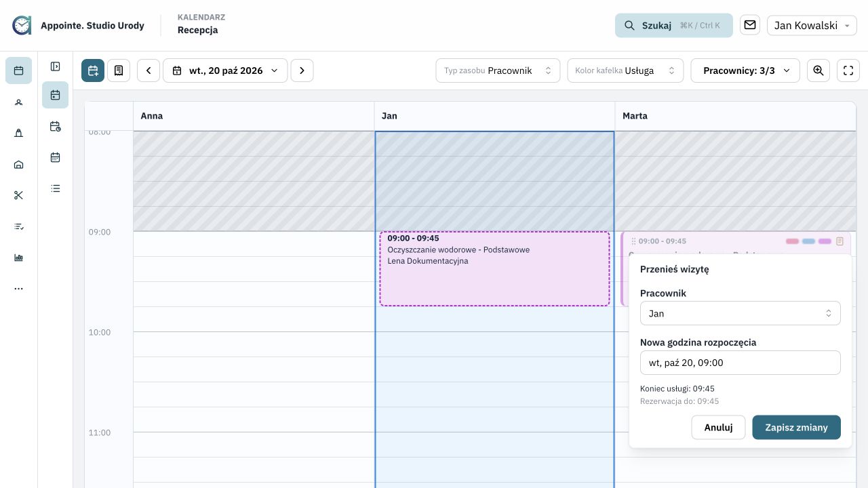Click Zapisz zmiany to save
Viewport: 868px width, 488px height.
point(796,428)
